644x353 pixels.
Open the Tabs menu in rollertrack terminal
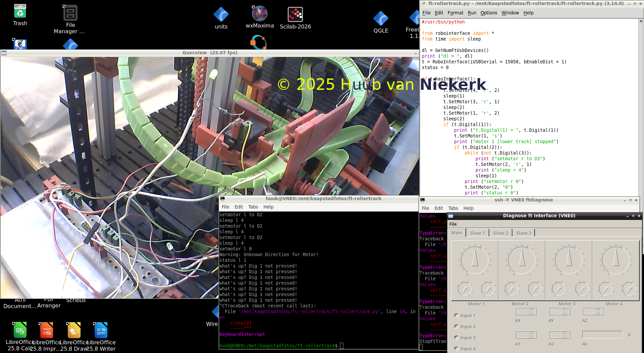(253, 207)
